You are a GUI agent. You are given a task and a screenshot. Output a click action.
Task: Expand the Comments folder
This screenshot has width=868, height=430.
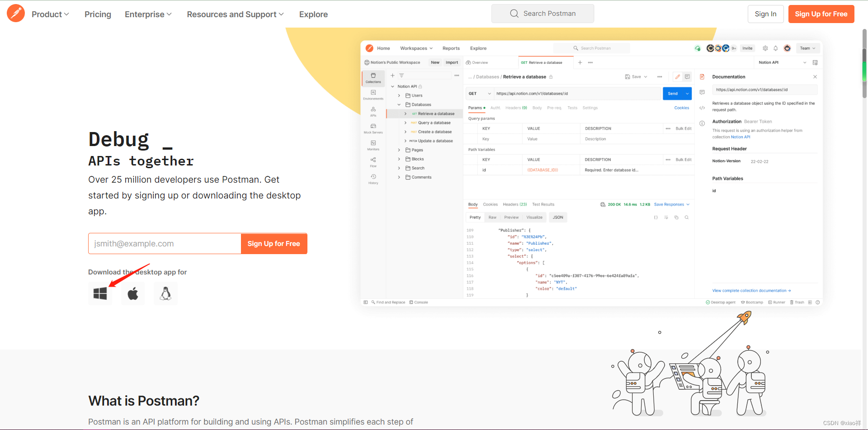[x=399, y=177]
